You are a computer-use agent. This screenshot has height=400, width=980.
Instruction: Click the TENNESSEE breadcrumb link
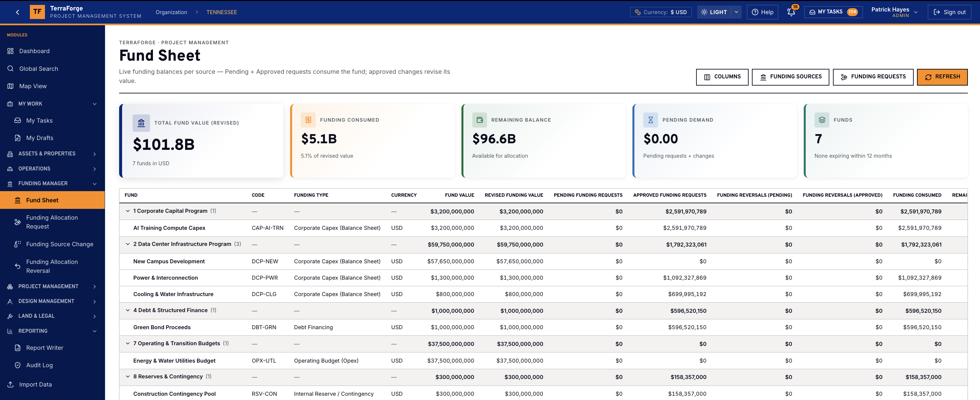(222, 12)
